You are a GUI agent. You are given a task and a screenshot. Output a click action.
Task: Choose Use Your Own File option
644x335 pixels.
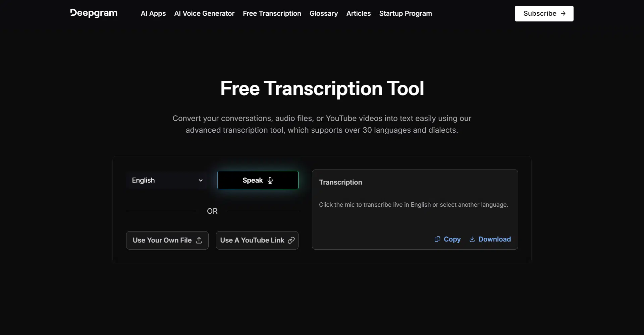pyautogui.click(x=162, y=240)
